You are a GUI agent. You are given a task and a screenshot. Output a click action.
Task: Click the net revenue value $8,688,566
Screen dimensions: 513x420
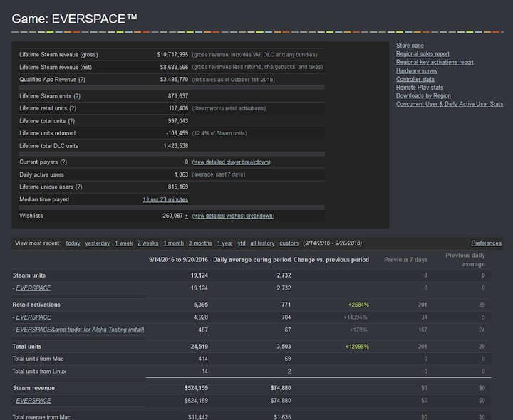click(174, 67)
